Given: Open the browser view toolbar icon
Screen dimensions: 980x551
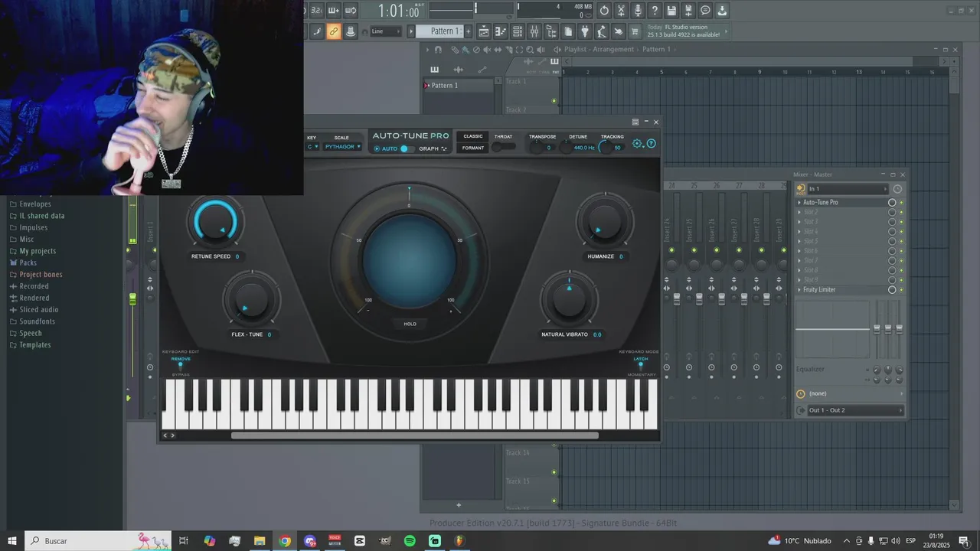Looking at the screenshot, I should [551, 31].
